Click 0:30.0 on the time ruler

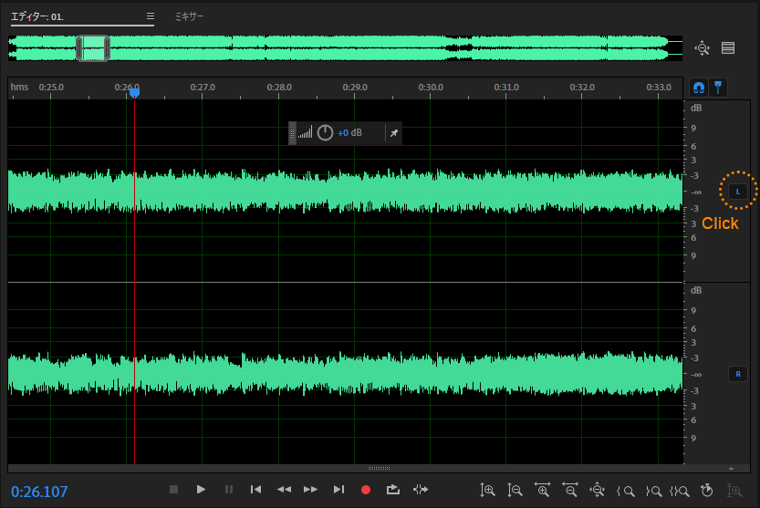(430, 87)
